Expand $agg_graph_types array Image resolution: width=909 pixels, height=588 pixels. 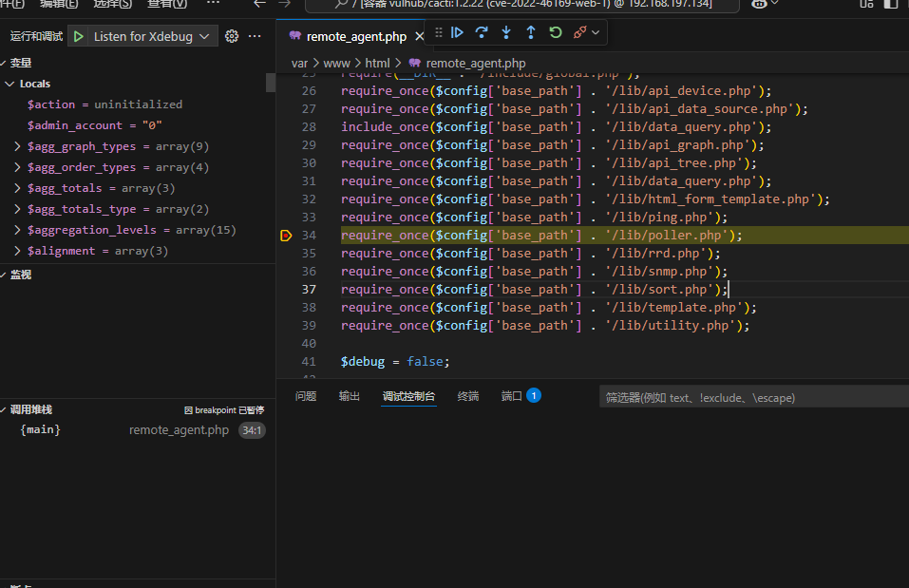click(17, 146)
